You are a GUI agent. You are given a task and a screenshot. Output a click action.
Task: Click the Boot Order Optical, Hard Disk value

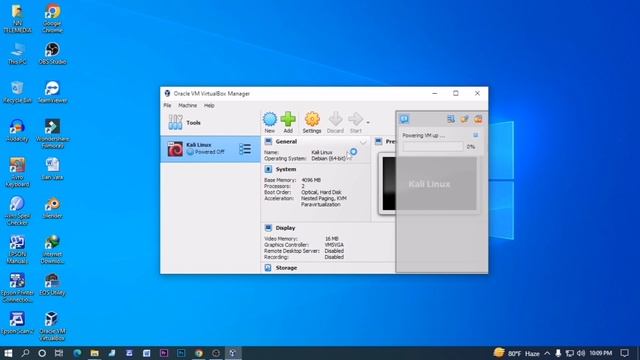[321, 192]
